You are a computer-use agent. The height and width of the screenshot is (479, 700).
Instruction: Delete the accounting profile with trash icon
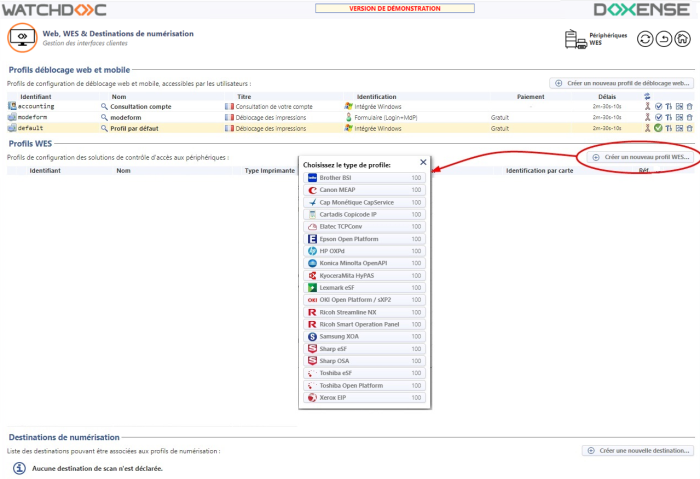tap(689, 106)
